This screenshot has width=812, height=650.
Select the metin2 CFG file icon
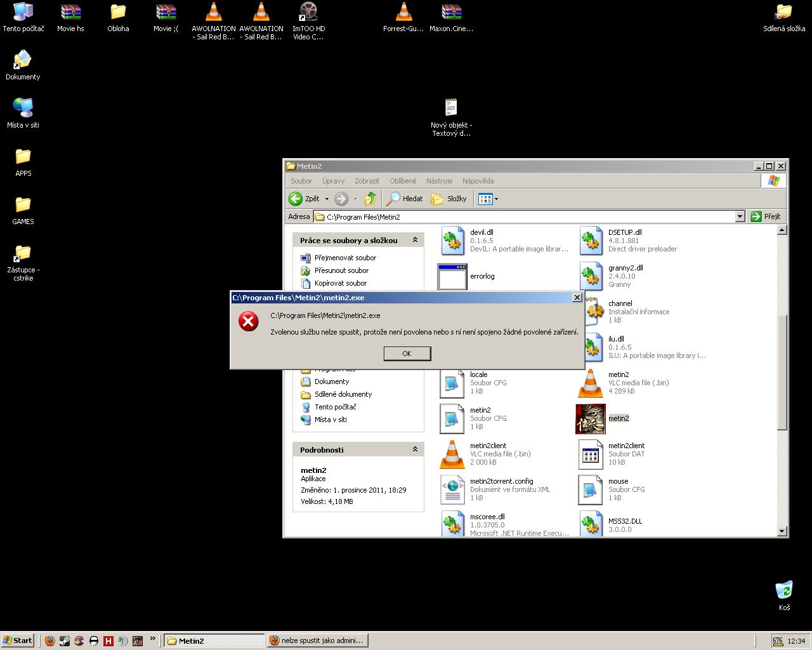(x=452, y=419)
